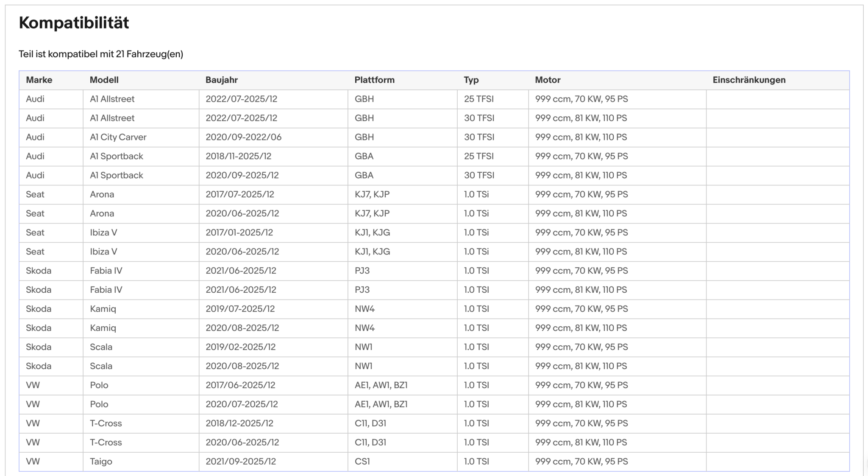Viewport: 868px width, 476px height.
Task: Select 'Seat' in the 2017/01-2025/12 row
Action: point(35,232)
